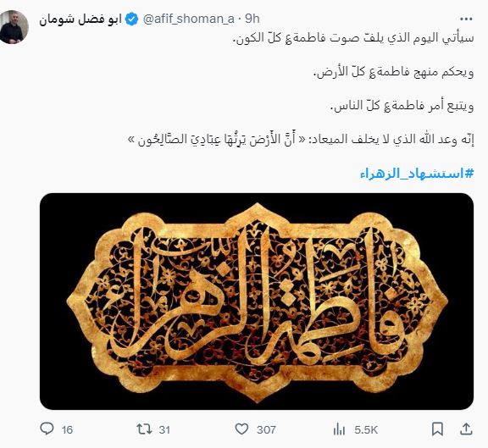Click the like count 307
The height and width of the screenshot is (448, 488).
click(x=266, y=430)
